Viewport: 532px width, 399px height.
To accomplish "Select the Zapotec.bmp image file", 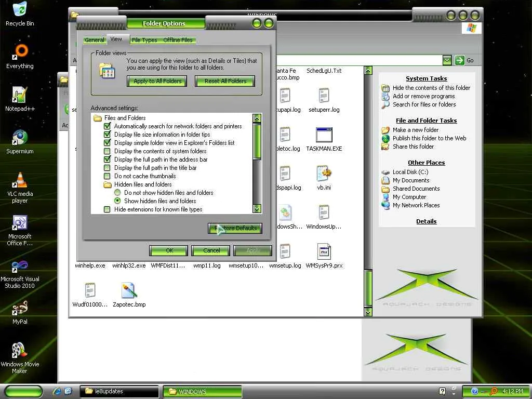I will coord(129,291).
